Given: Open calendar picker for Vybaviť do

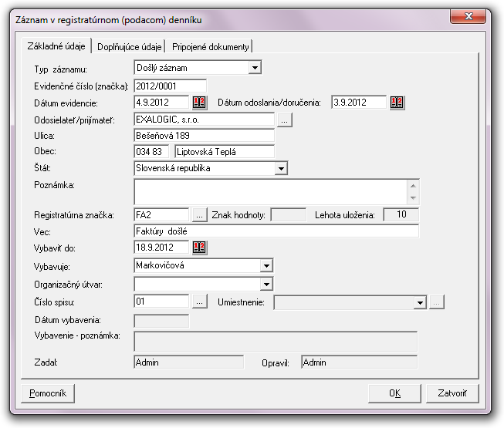Looking at the screenshot, I should (x=200, y=248).
